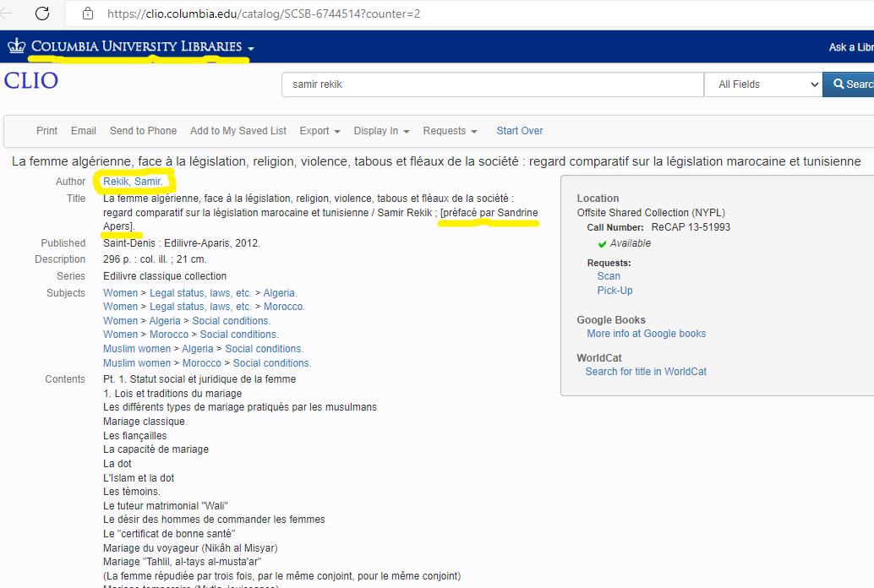Click the browser address bar URL
The width and height of the screenshot is (874, 588).
(264, 14)
